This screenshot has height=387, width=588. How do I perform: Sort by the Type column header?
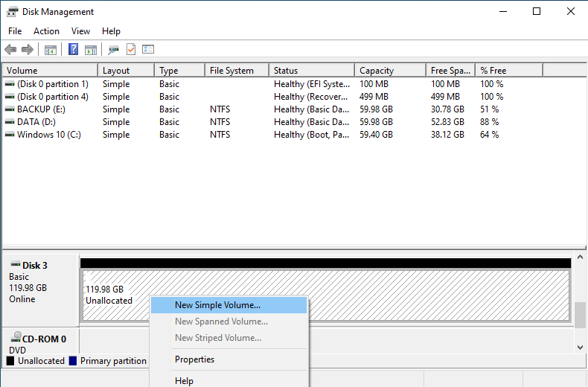[180, 71]
